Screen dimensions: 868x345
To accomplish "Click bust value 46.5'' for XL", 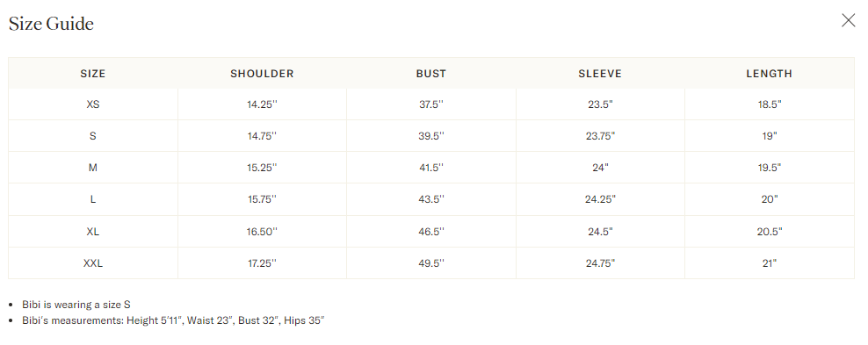I will pos(431,232).
